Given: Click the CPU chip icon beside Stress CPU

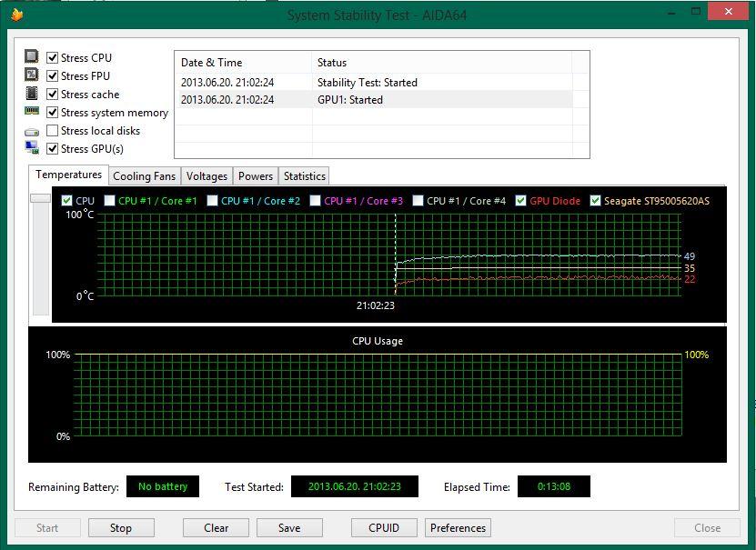Looking at the screenshot, I should click(32, 56).
